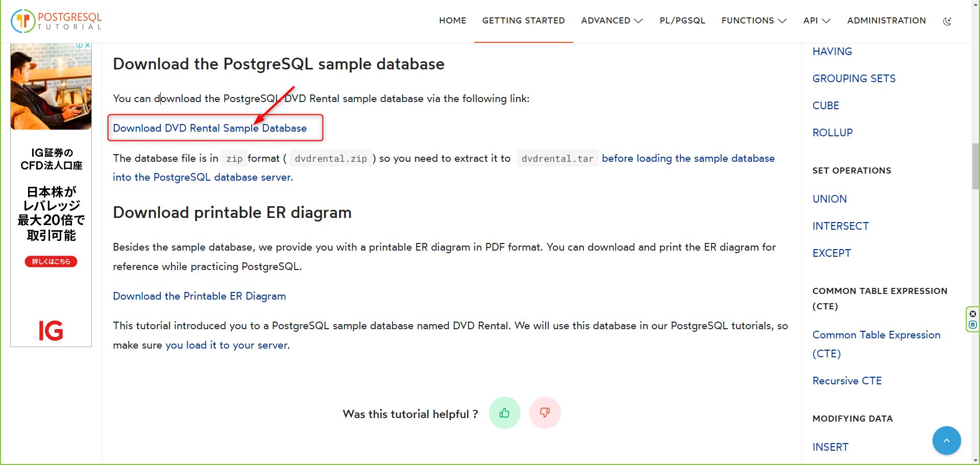The image size is (980, 465).
Task: Open the UNION tutorial in the sidebar
Action: [x=829, y=199]
